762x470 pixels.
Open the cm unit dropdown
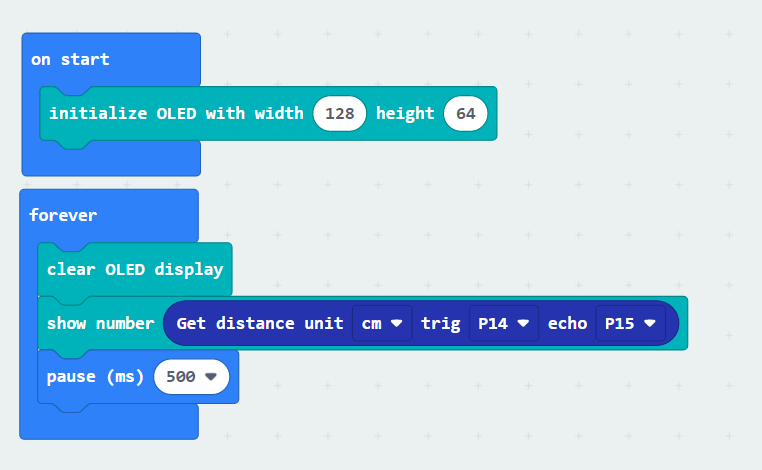click(382, 323)
